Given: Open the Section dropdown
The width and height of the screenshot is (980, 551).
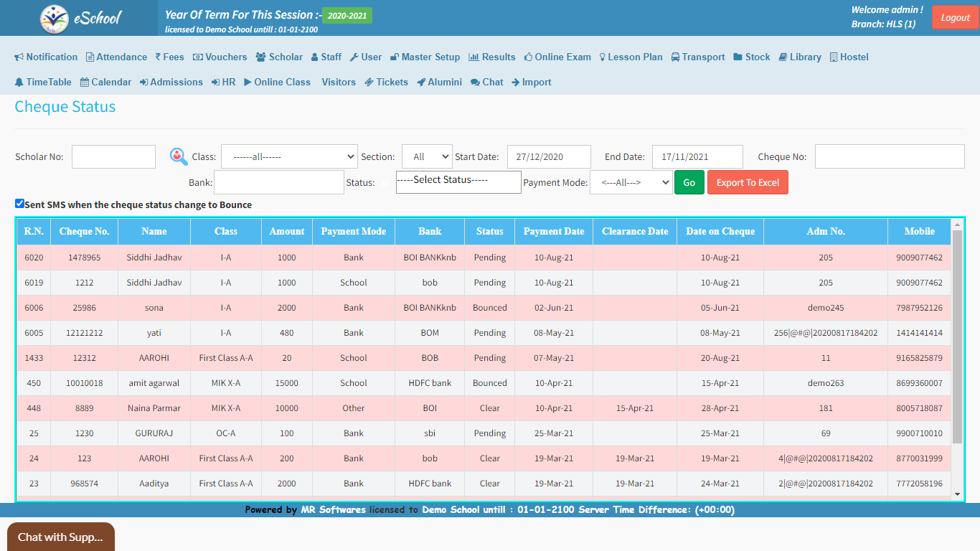Looking at the screenshot, I should [x=427, y=156].
